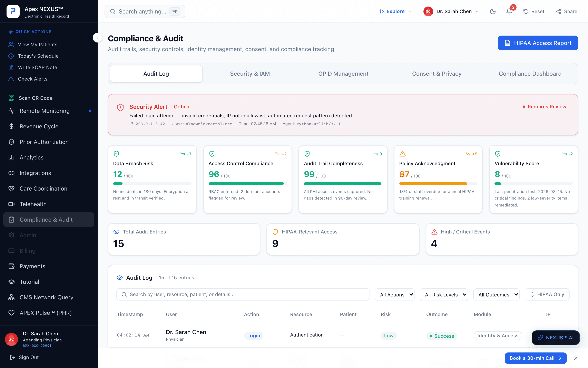Open the All Risk Levels filter dropdown
The image size is (588, 368).
(x=444, y=295)
